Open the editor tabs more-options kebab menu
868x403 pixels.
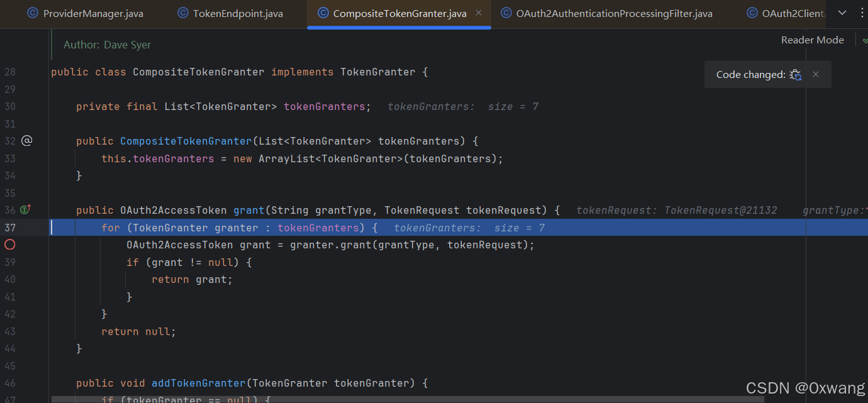(862, 13)
